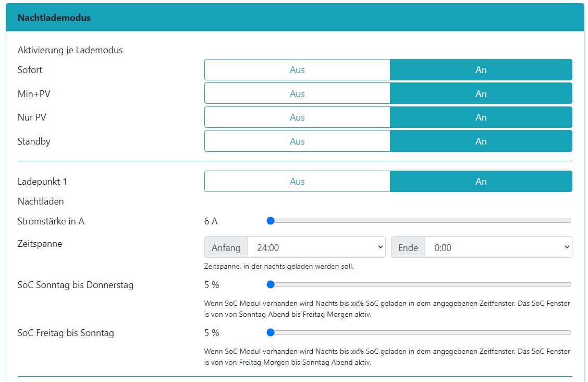
Task: Click the SoC Freitag bis Sonntag slider handle
Action: click(271, 332)
